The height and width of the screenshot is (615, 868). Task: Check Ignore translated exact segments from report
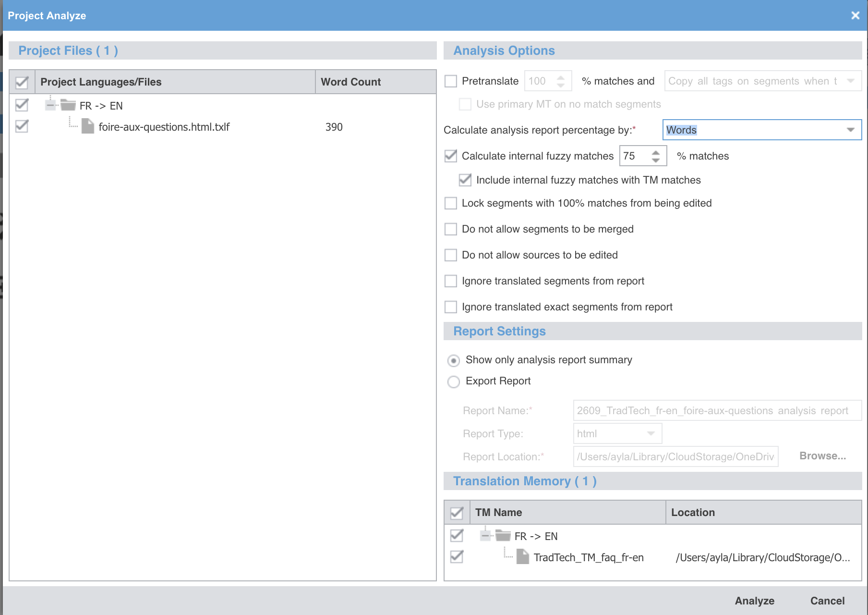(x=451, y=307)
